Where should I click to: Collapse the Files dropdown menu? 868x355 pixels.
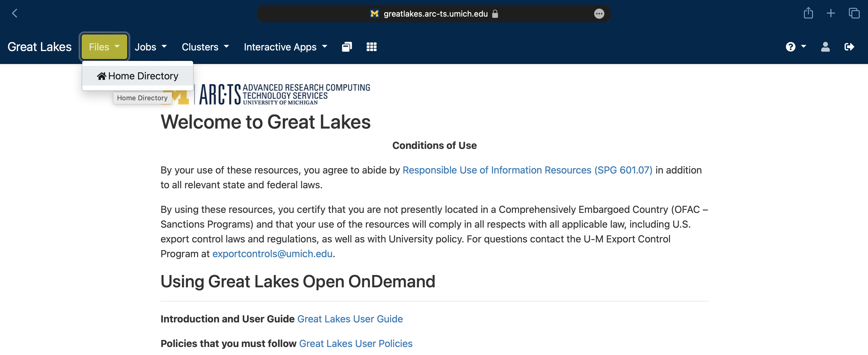coord(104,47)
